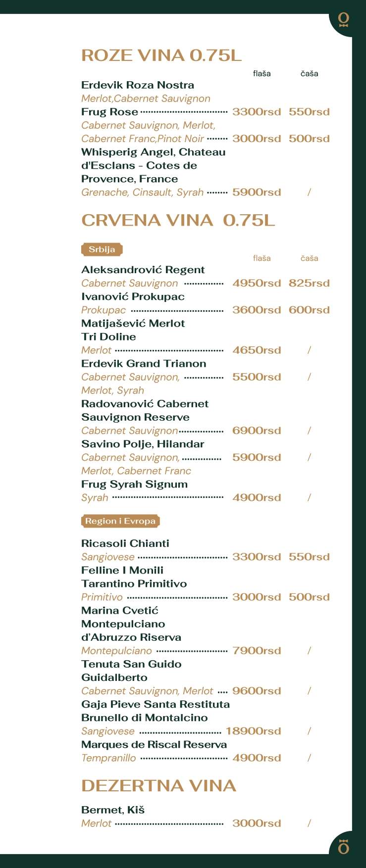Select the Region i Evropa tag
This screenshot has height=868, width=366.
(120, 521)
